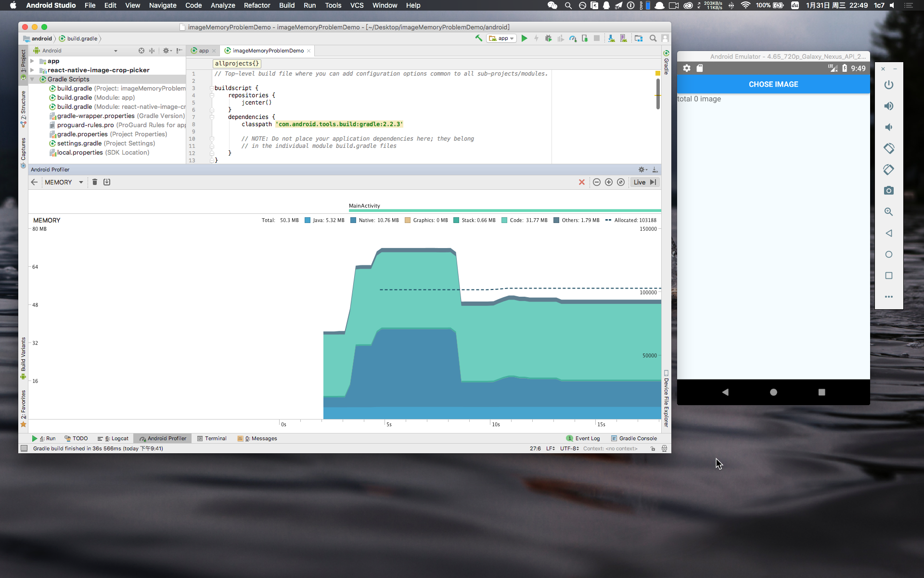
Task: Open the Android project view dropdown
Action: (76, 51)
